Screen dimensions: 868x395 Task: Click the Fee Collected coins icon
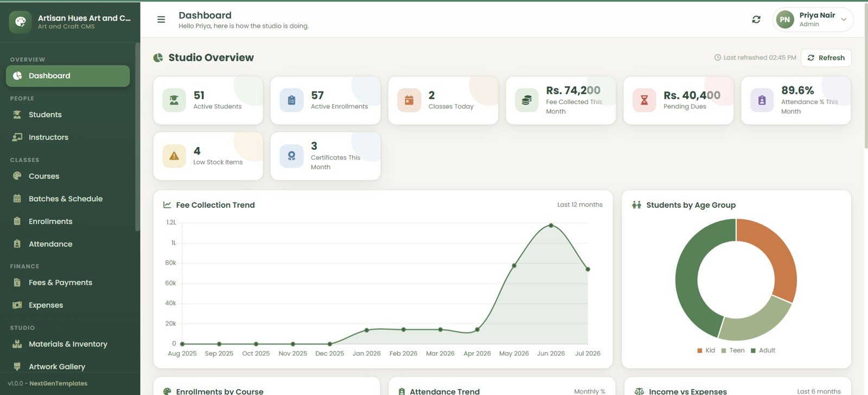pos(527,100)
